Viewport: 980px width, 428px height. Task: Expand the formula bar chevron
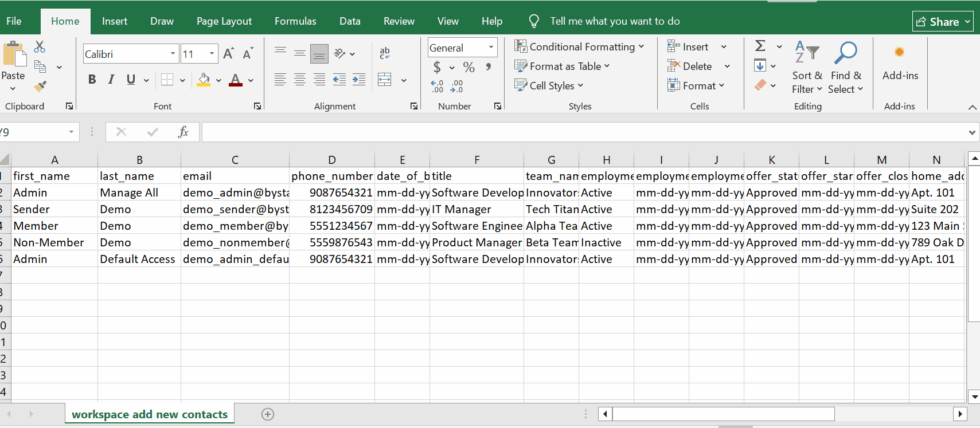(972, 132)
